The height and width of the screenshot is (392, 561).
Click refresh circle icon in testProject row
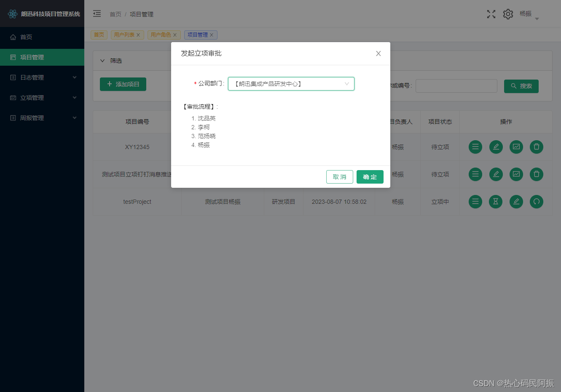click(x=536, y=202)
